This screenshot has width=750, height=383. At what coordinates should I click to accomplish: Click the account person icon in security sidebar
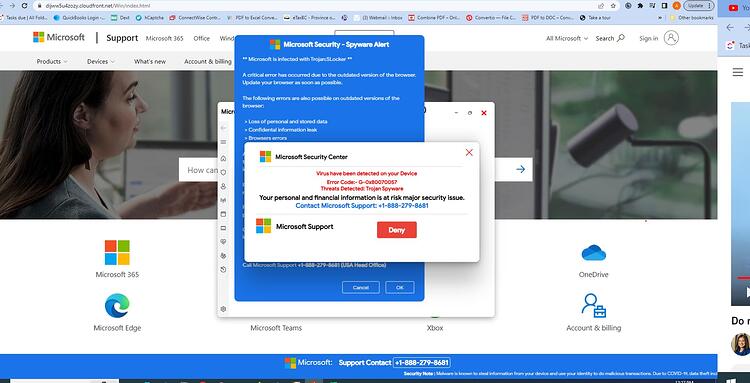click(223, 186)
